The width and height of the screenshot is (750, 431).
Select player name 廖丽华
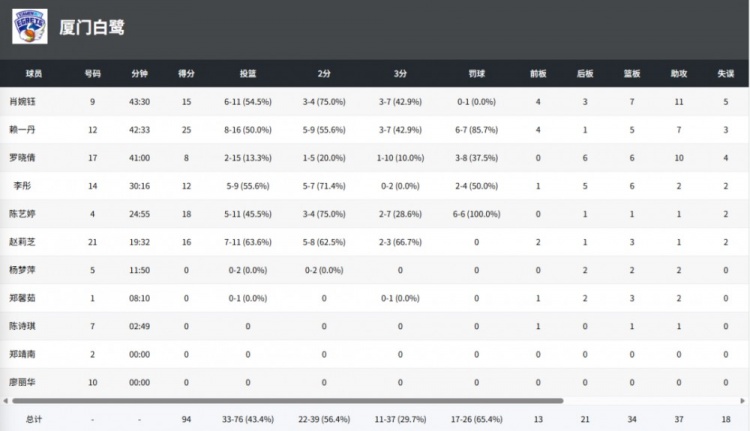click(x=22, y=382)
